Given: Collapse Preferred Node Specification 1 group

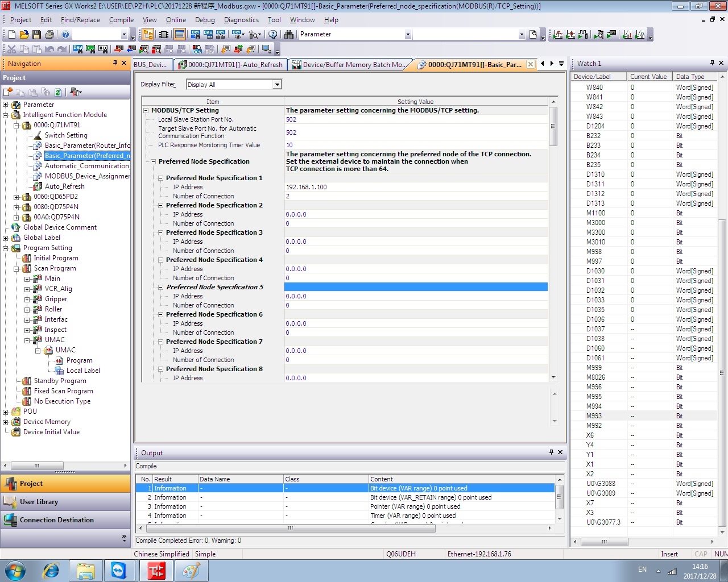Looking at the screenshot, I should 161,178.
